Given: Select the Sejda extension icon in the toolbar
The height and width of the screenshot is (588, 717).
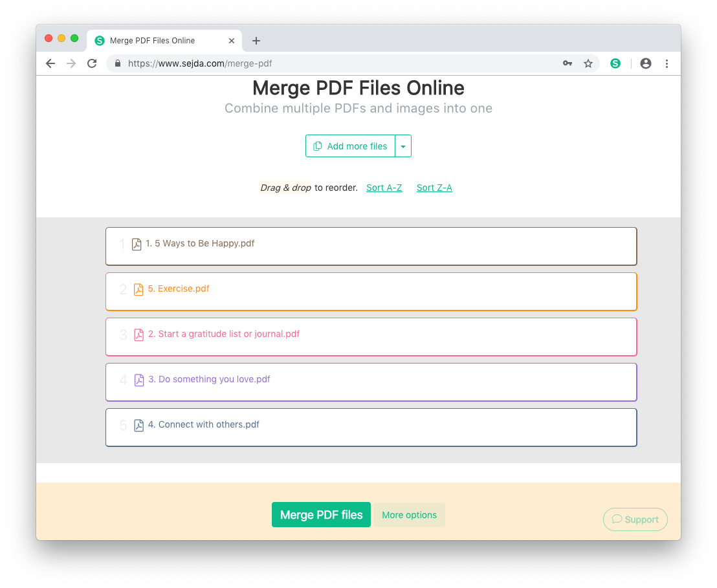Looking at the screenshot, I should point(615,63).
